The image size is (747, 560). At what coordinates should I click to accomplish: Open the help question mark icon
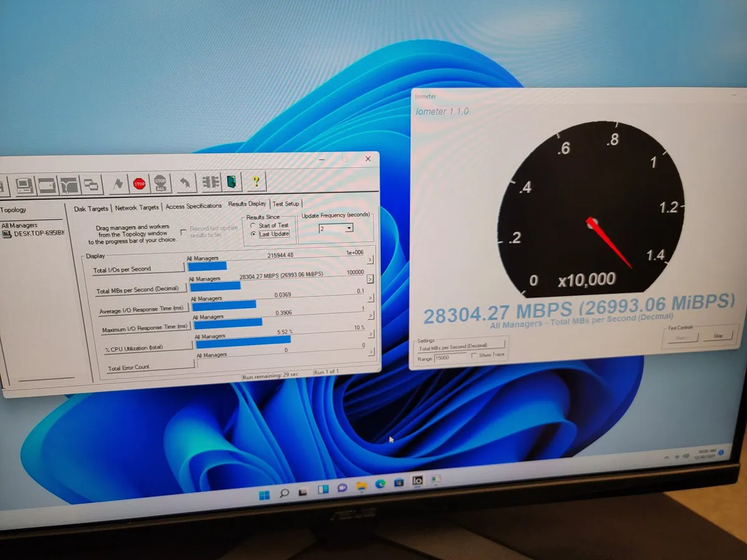click(255, 182)
